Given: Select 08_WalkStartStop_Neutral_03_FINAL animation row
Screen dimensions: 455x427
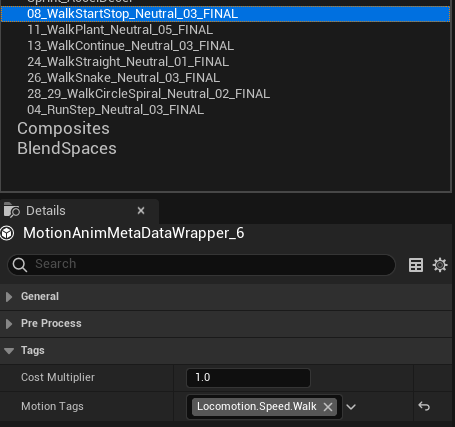Looking at the screenshot, I should coord(225,14).
